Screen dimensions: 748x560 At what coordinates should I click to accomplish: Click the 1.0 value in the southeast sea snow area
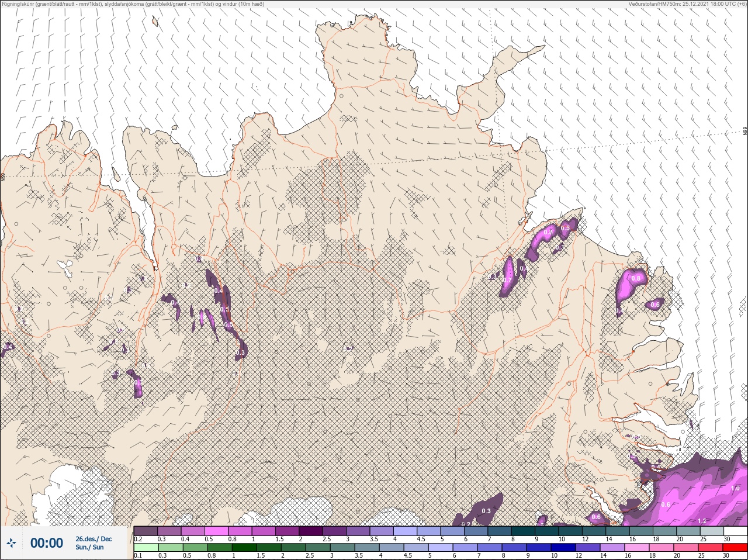pyautogui.click(x=735, y=488)
